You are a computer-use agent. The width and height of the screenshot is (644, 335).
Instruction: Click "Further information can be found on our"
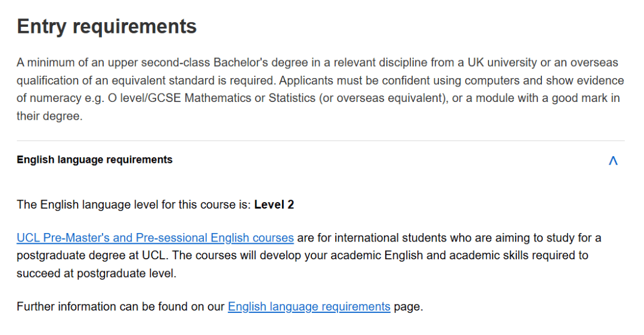pos(121,307)
